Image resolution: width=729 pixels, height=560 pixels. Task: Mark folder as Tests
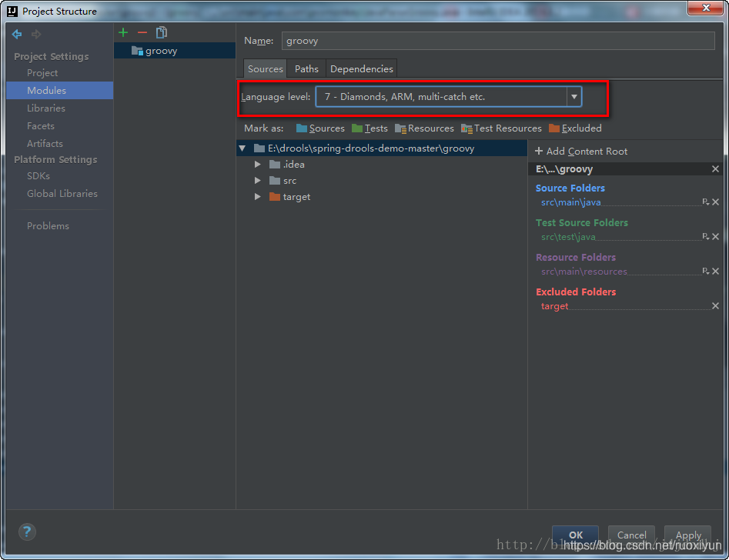tap(370, 128)
